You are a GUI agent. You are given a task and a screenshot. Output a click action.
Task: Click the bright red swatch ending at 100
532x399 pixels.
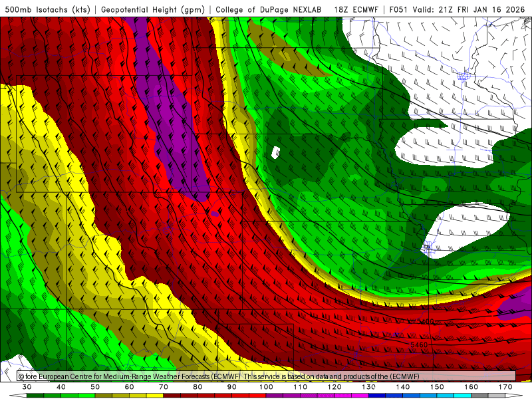(257, 396)
